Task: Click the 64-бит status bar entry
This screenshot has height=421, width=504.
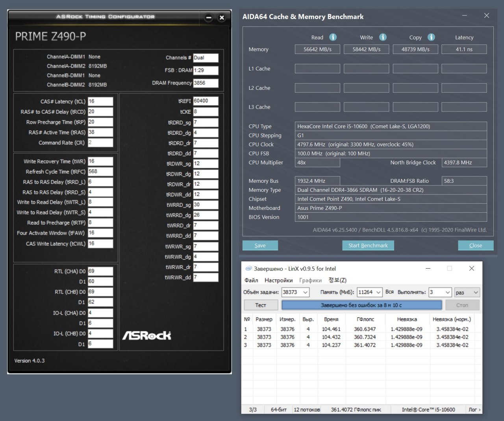Action: pyautogui.click(x=279, y=410)
